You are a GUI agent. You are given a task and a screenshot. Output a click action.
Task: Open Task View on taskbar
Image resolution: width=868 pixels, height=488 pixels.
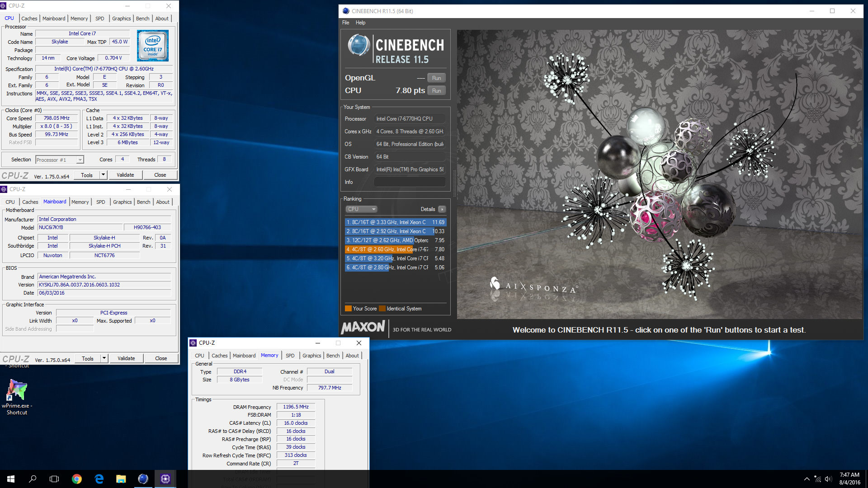[54, 479]
